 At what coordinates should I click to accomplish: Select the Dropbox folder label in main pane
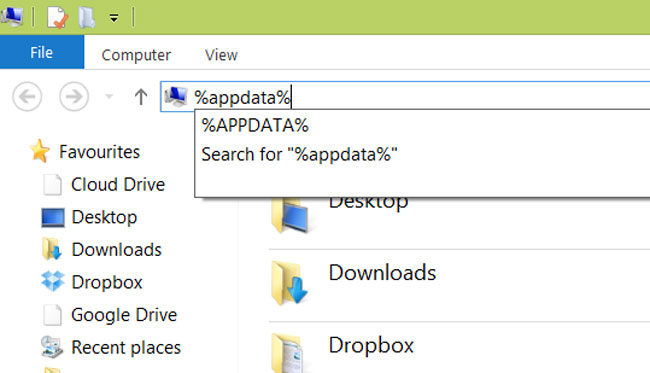point(371,346)
